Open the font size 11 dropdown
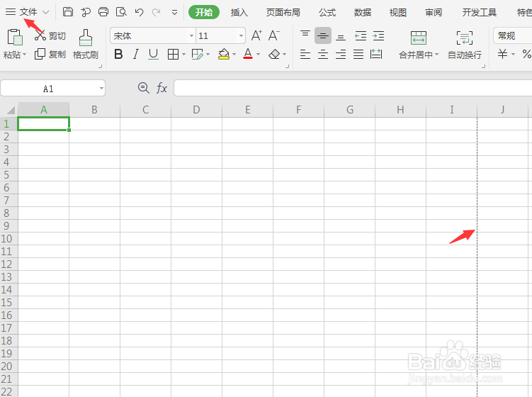This screenshot has height=397, width=532. coord(241,35)
